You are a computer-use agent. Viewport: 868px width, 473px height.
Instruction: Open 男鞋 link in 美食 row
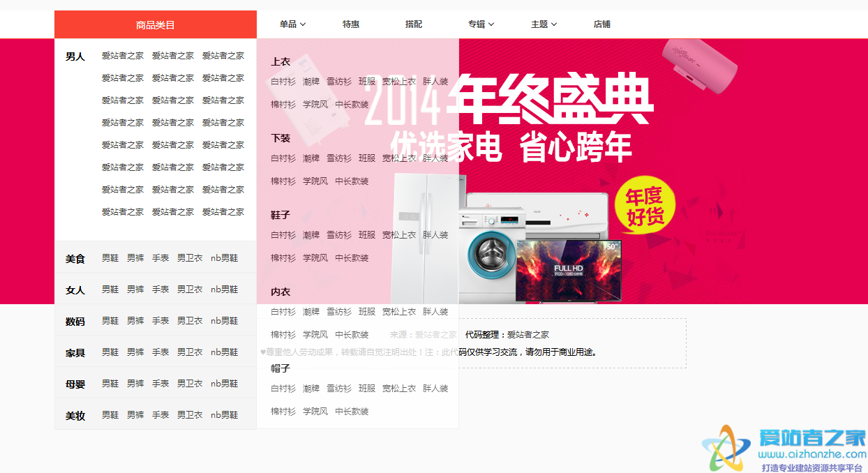tap(110, 258)
